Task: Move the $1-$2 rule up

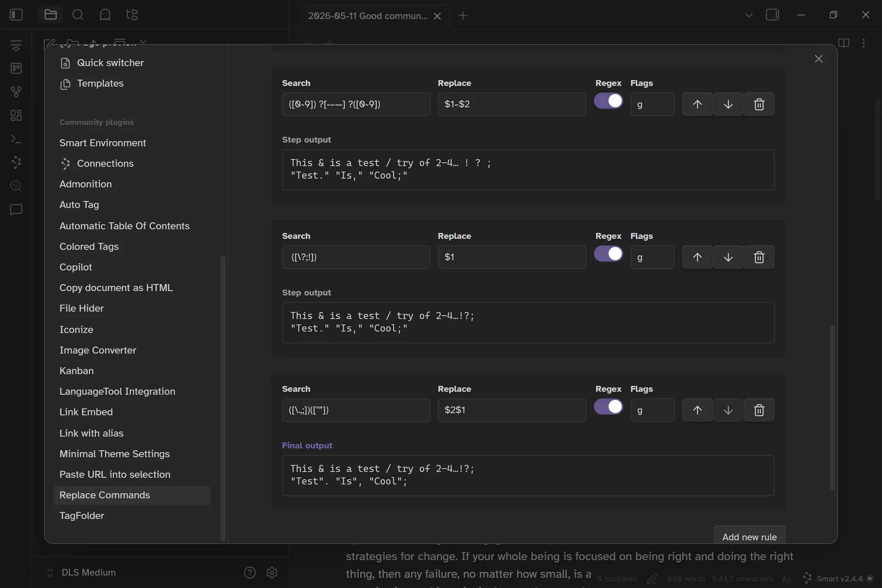Action: 697,104
